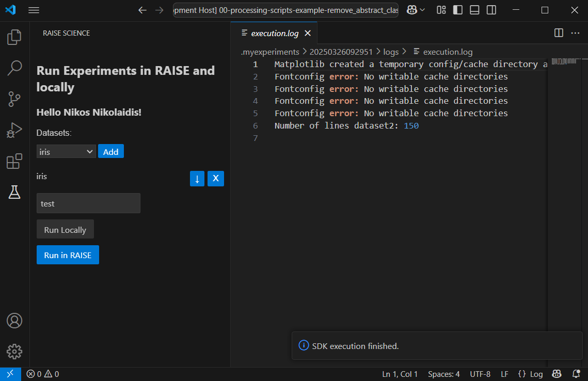Open the iris datasets dropdown
The image size is (588, 381).
(66, 151)
